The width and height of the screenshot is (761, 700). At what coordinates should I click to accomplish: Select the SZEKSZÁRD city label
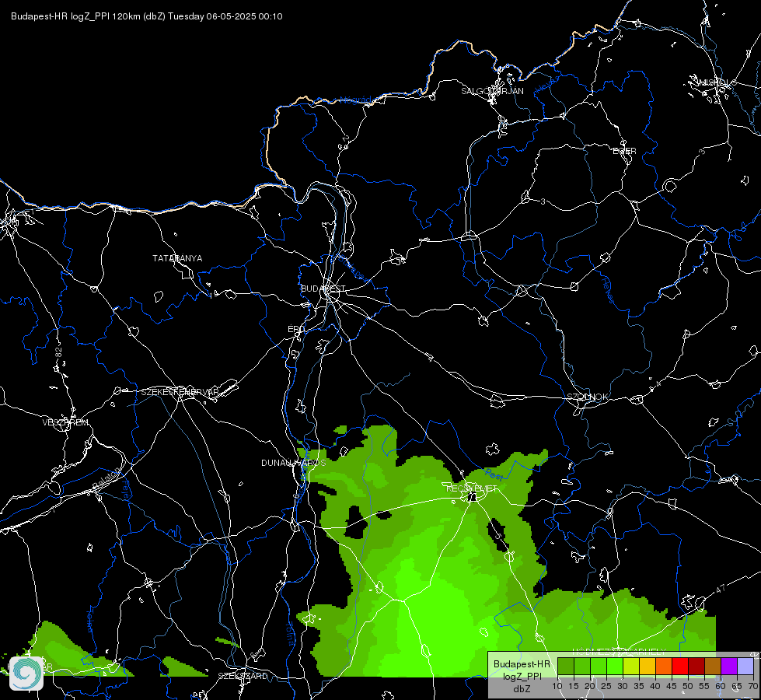243,676
